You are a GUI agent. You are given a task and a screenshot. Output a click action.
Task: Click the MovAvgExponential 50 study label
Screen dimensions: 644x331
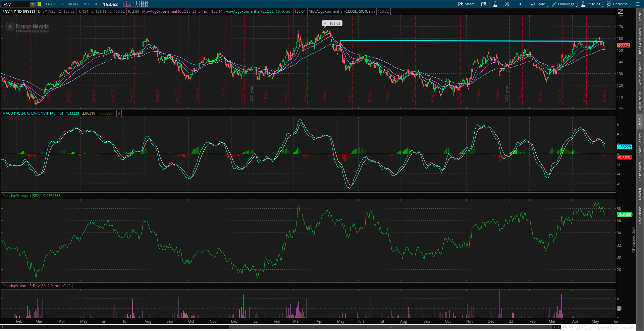[341, 11]
